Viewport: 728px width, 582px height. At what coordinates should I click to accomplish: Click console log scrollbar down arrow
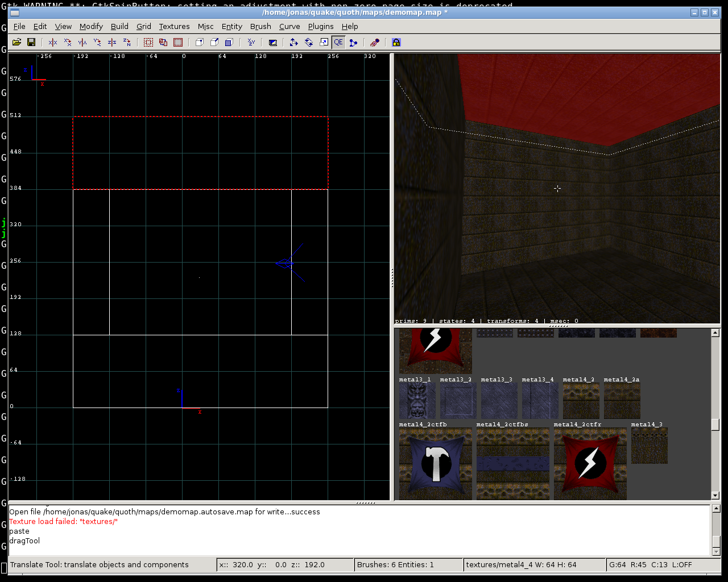(716, 551)
